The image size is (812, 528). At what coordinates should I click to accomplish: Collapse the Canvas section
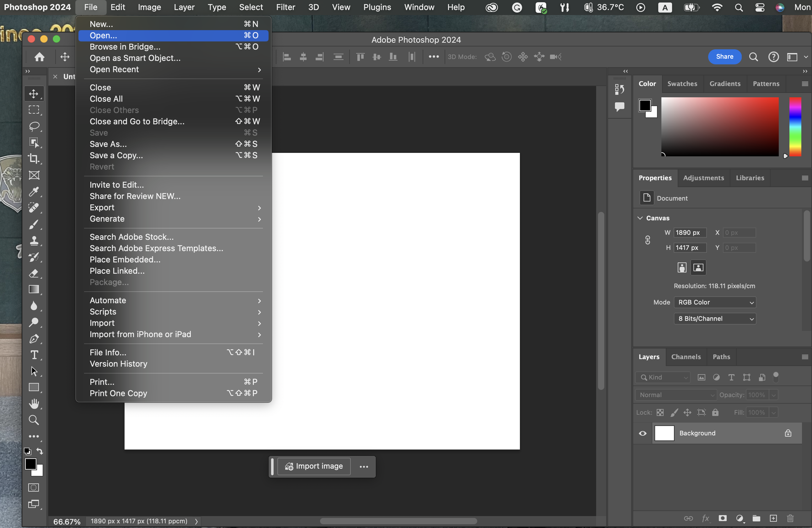pyautogui.click(x=640, y=218)
